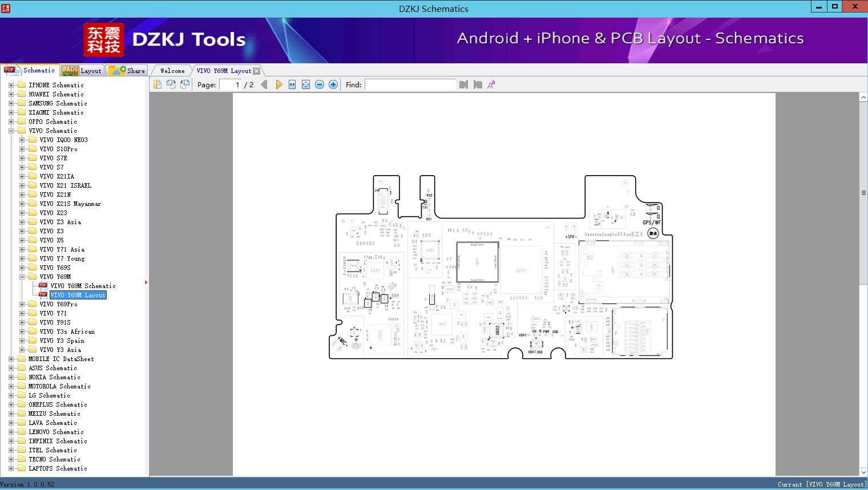Go to next page yellow arrow
The width and height of the screenshot is (868, 490).
coord(278,84)
